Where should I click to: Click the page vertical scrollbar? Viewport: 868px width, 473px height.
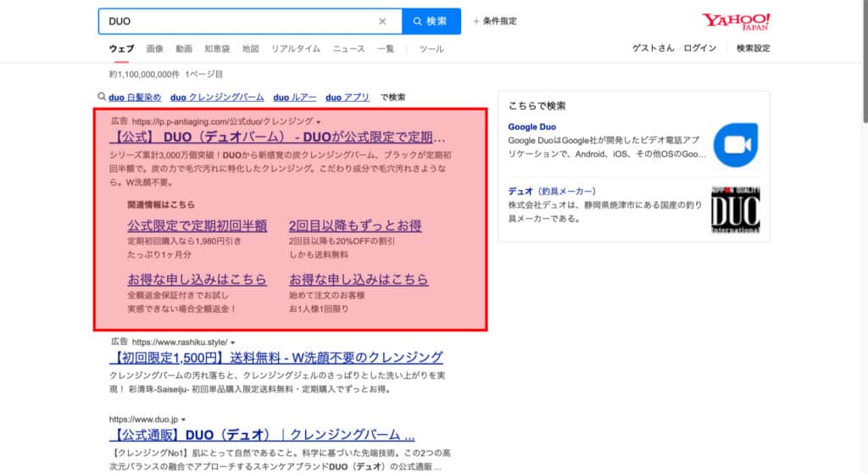[865, 61]
